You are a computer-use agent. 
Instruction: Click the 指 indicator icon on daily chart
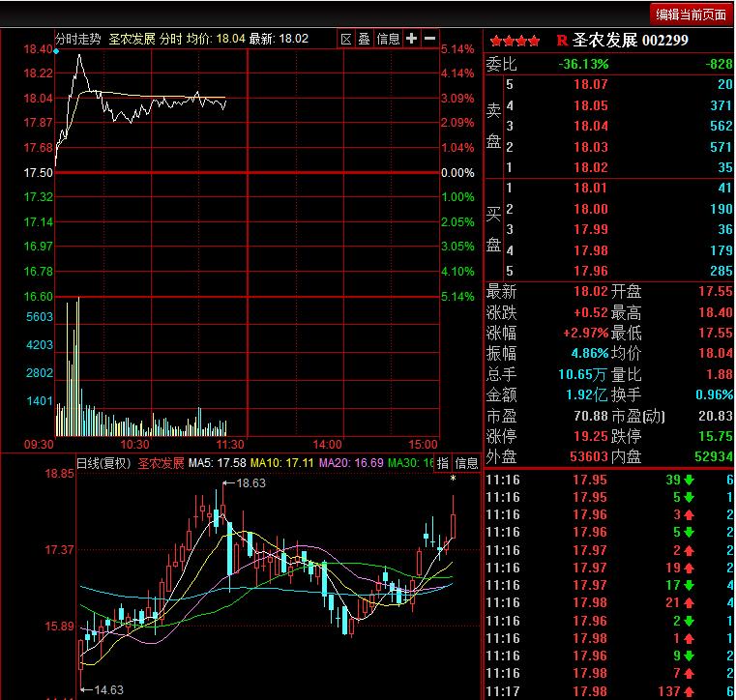tap(442, 463)
